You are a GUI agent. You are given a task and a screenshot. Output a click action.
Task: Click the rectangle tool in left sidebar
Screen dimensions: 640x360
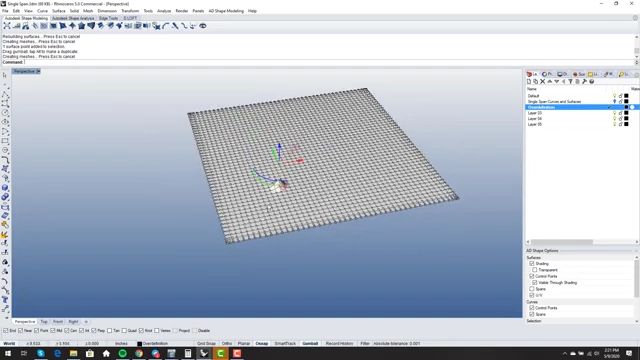pos(5,141)
